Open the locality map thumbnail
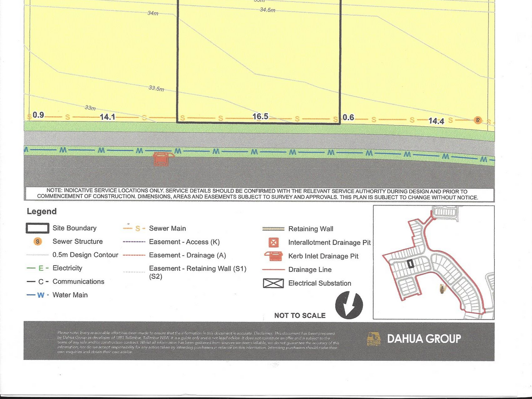 click(x=434, y=262)
